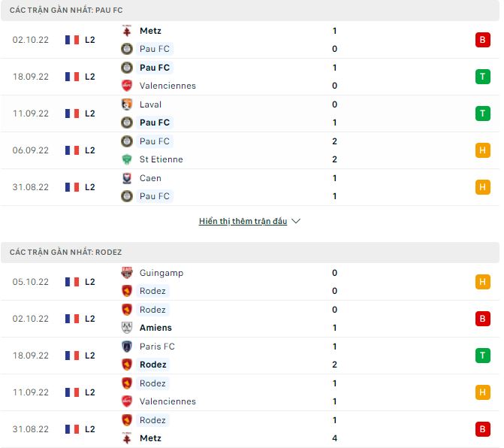Click the green T badge for the Pau FC vs Valenciennes match

click(482, 77)
